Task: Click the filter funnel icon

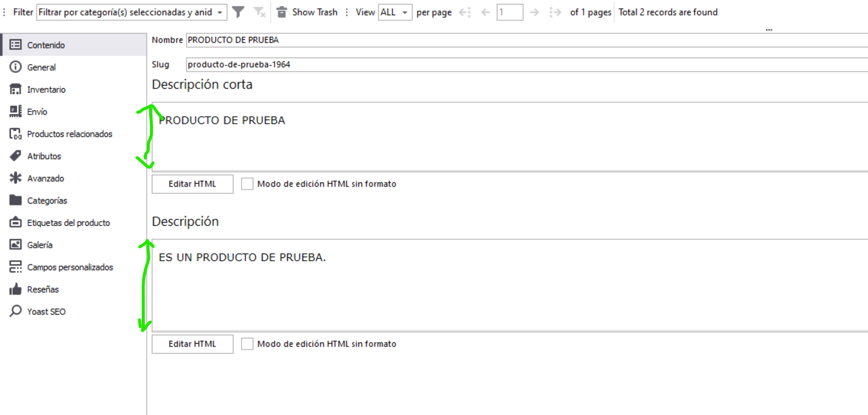Action: pos(238,12)
